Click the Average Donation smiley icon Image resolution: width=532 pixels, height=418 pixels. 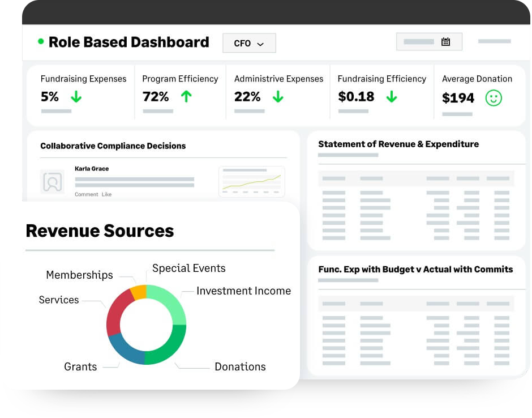[x=494, y=98]
